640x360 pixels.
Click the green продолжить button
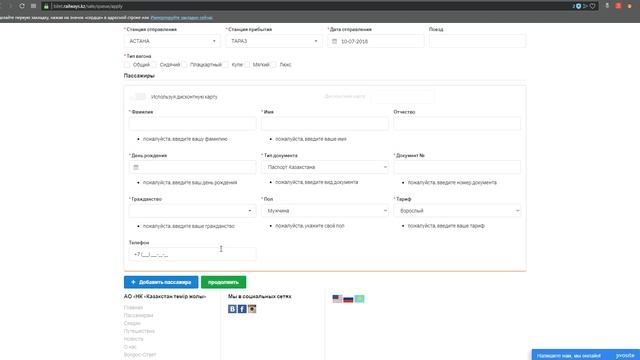click(x=223, y=282)
